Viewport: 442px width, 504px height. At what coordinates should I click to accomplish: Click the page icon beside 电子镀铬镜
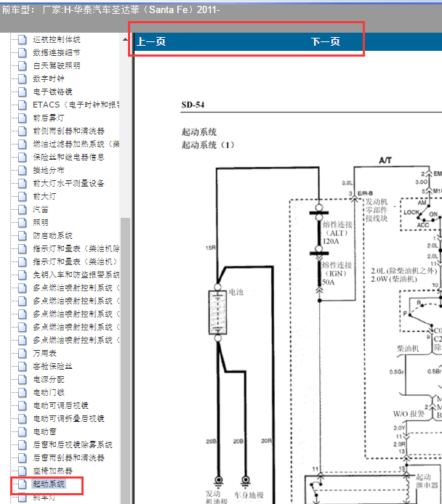(x=23, y=92)
